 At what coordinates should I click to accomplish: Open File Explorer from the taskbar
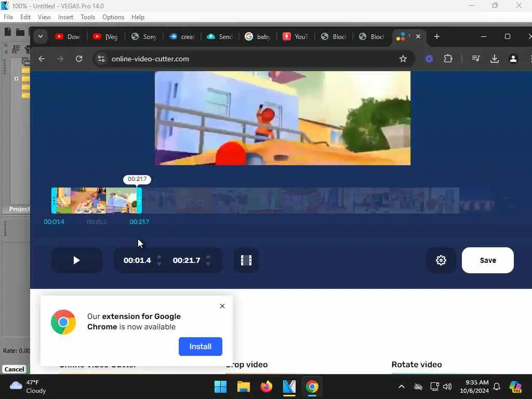(x=243, y=387)
